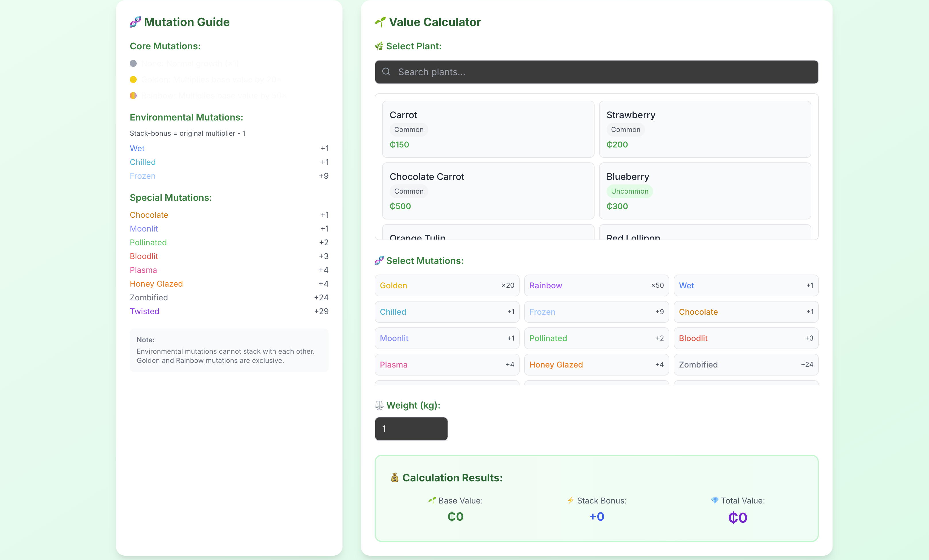Enable the Honey Glazed +4 mutation

point(596,364)
